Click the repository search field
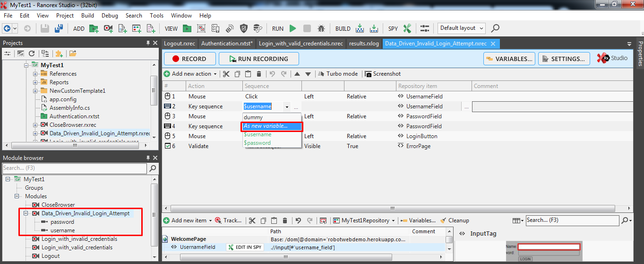This screenshot has width=644, height=264. coord(572,220)
